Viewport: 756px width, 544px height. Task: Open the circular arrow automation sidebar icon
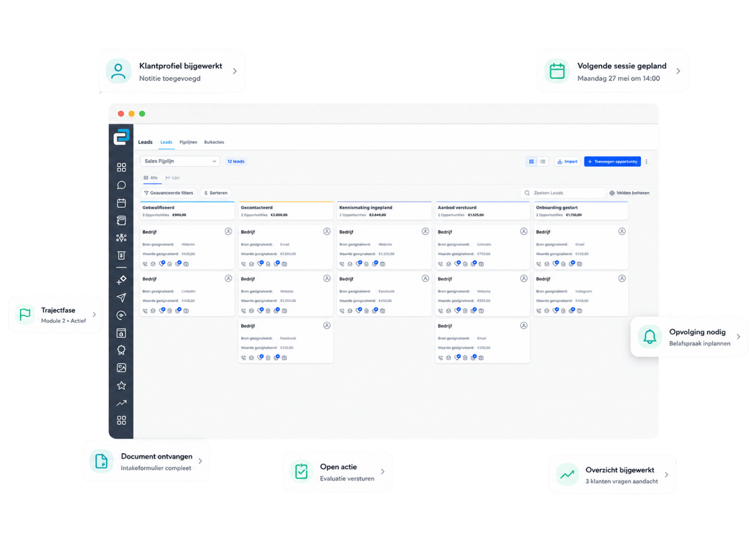pyautogui.click(x=121, y=315)
